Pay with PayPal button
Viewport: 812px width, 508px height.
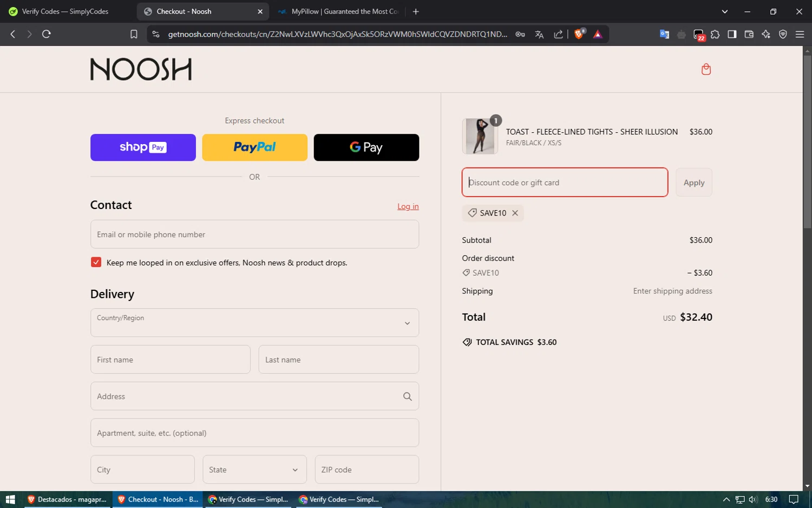[x=254, y=147]
